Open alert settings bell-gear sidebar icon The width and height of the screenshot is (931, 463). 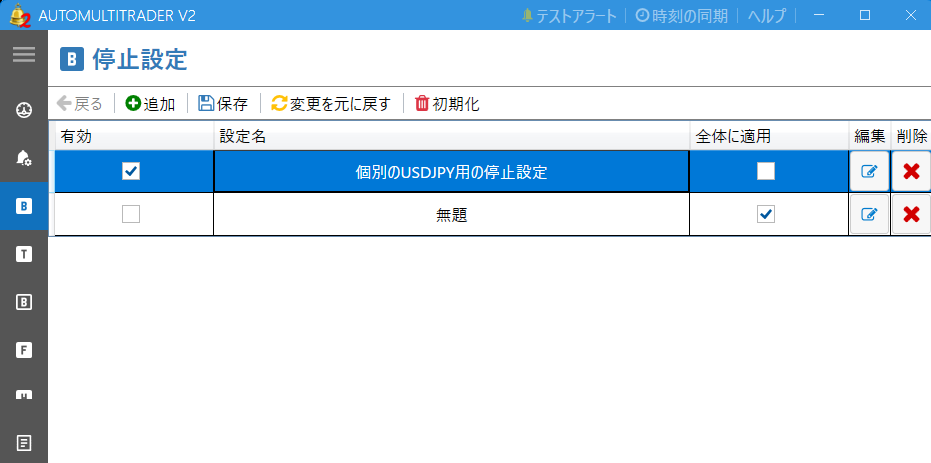tap(24, 158)
